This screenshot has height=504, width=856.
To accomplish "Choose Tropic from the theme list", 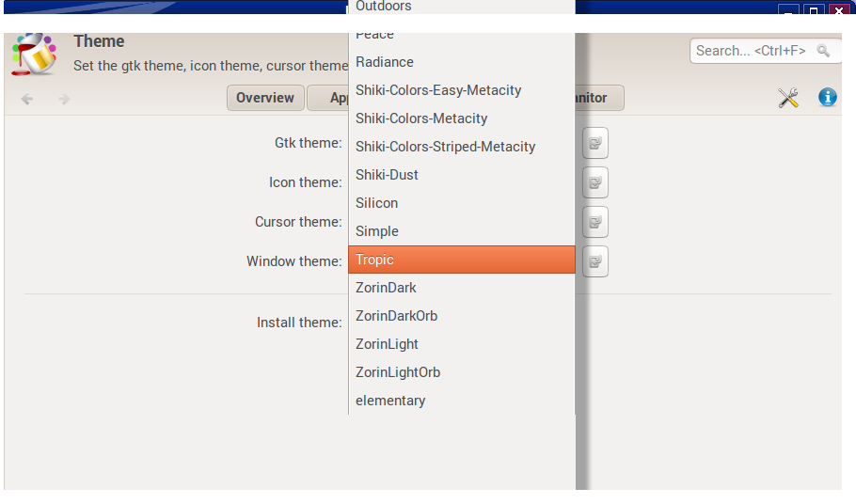I will (x=461, y=260).
